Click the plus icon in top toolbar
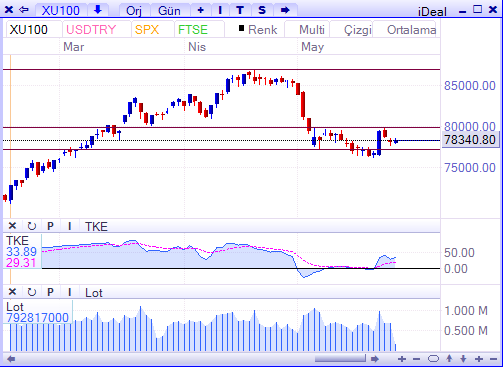The width and height of the screenshot is (503, 367). (200, 10)
